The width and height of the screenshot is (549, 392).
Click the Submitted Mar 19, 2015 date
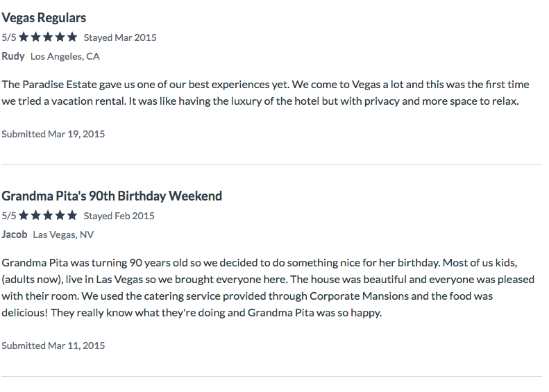pos(53,134)
